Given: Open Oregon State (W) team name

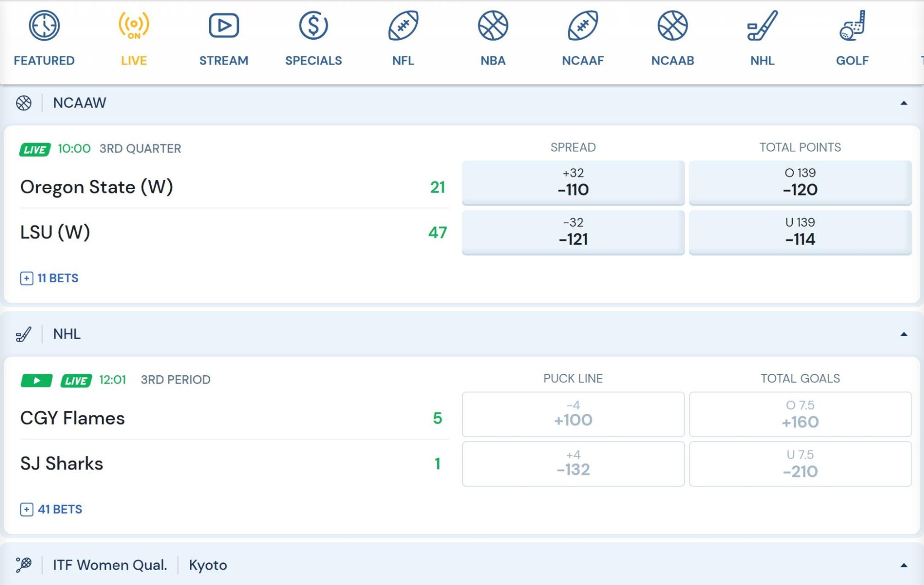Looking at the screenshot, I should pyautogui.click(x=97, y=187).
